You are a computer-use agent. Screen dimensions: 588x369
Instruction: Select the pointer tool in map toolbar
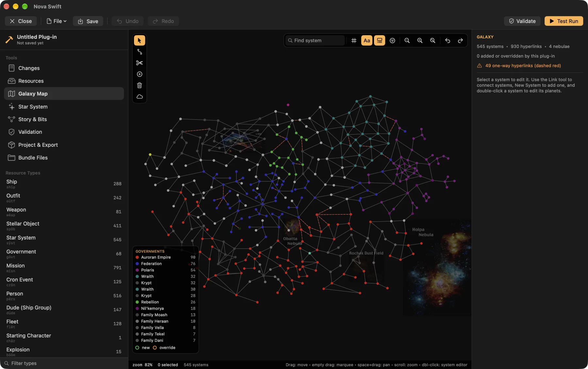(x=139, y=40)
